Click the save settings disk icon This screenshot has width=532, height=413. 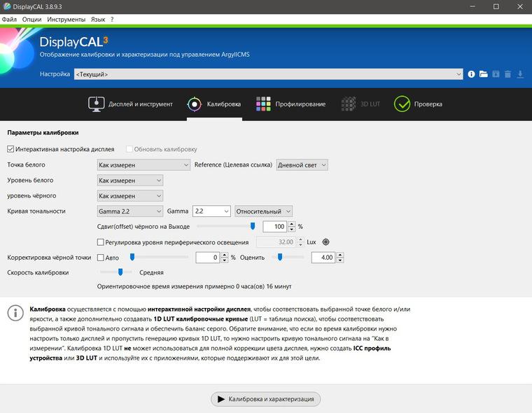click(x=496, y=74)
